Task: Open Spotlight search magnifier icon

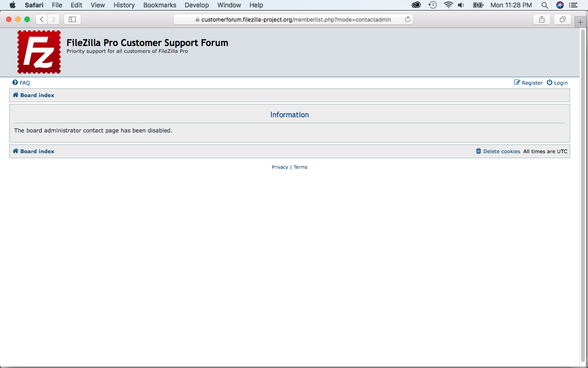Action: point(545,5)
